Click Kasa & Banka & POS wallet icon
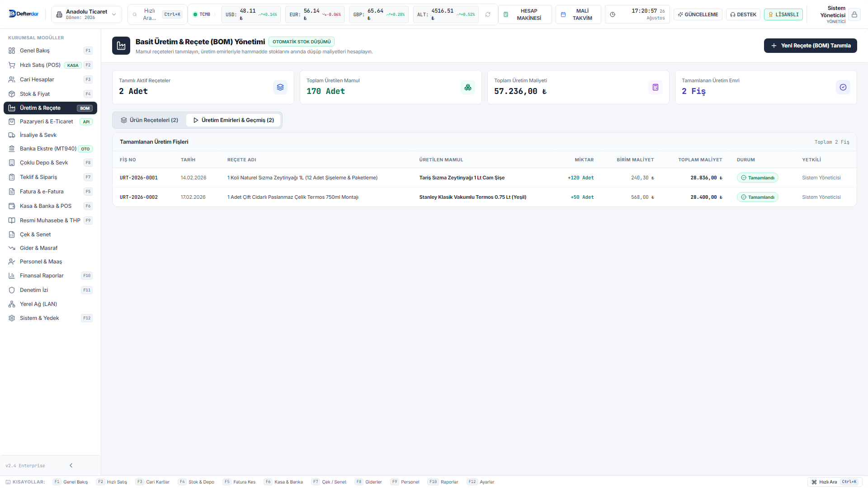This screenshot has width=868, height=488. pos(12,206)
